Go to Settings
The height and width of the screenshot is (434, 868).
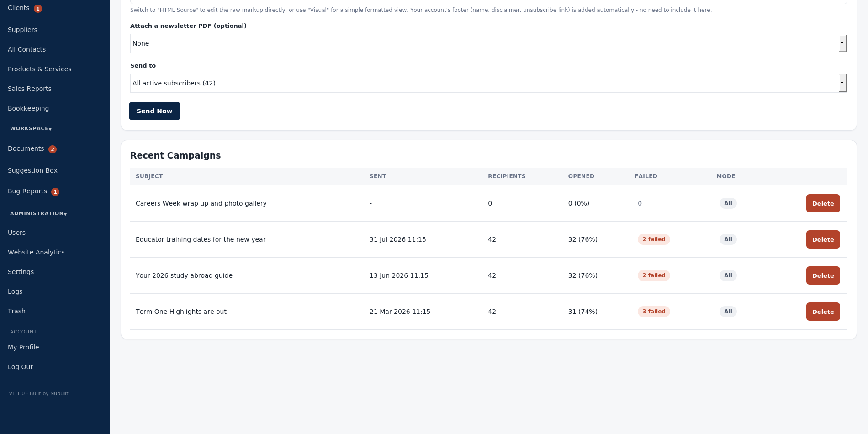tap(21, 272)
